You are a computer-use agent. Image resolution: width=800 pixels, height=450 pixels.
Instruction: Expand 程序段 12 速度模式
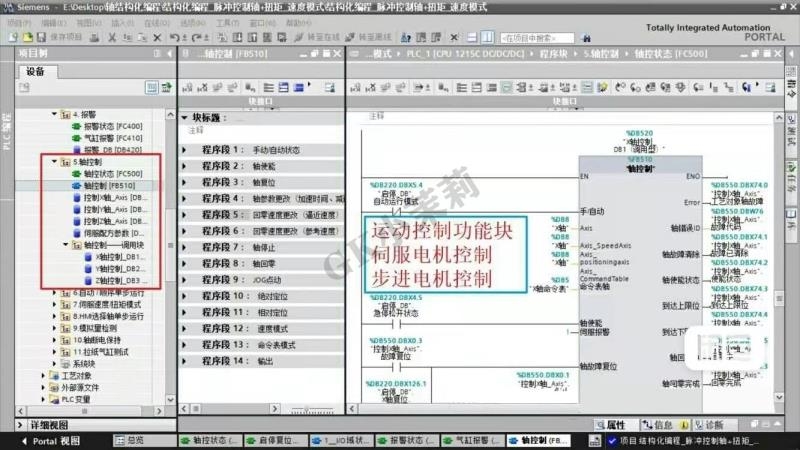(185, 329)
